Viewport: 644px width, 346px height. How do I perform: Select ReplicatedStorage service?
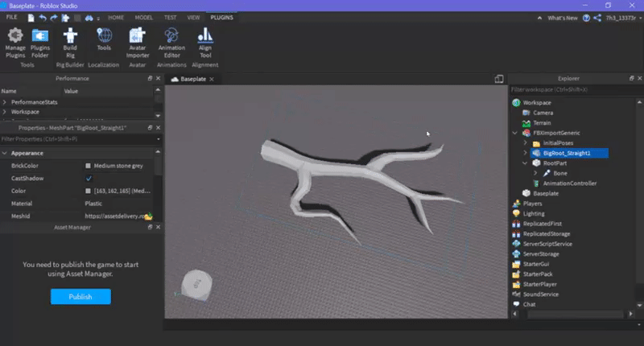(547, 234)
